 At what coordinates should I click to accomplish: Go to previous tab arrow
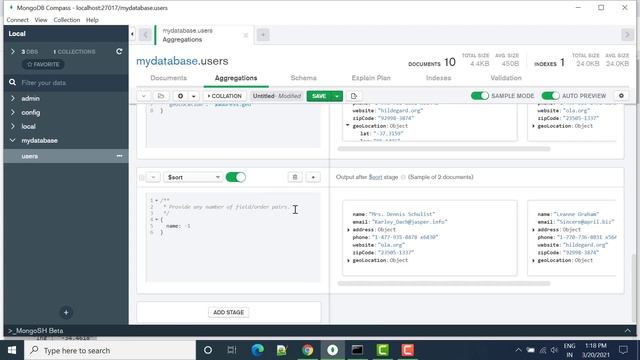point(145,35)
